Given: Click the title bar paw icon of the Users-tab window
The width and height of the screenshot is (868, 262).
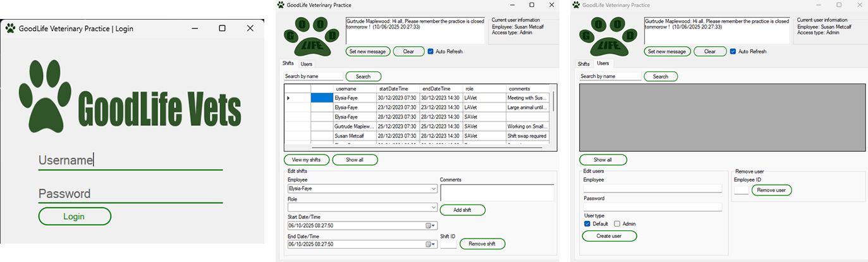Looking at the screenshot, I should pos(576,4).
